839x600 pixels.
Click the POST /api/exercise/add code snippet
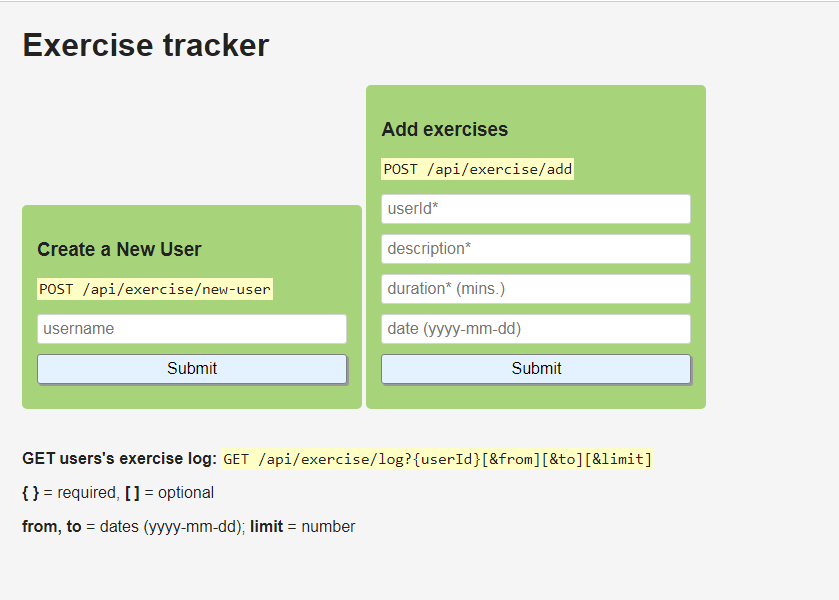[477, 168]
